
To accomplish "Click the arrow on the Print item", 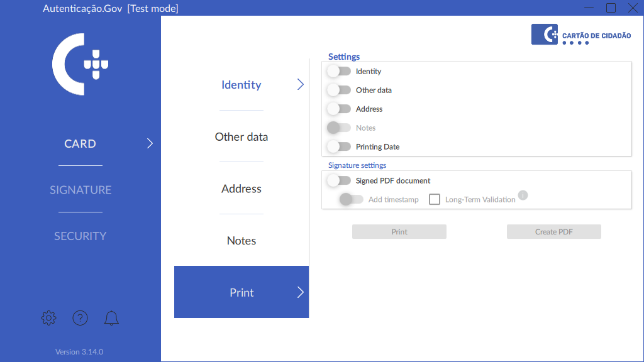I will 300,292.
